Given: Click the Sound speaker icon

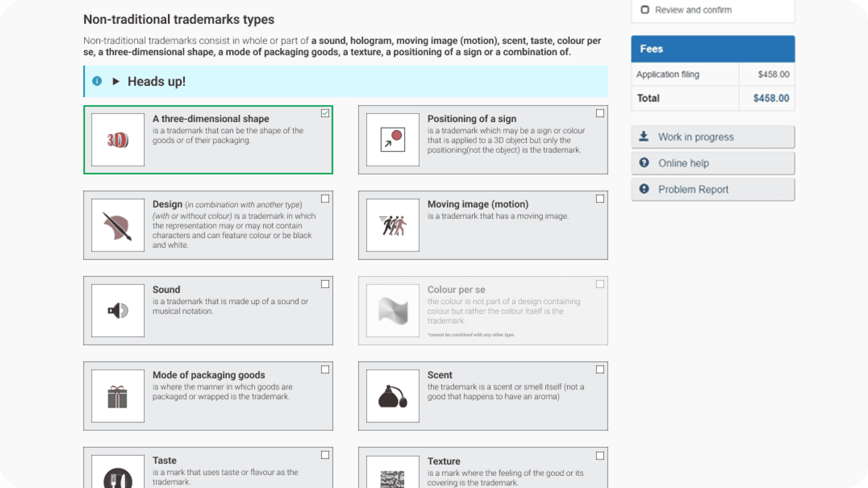Looking at the screenshot, I should (118, 310).
